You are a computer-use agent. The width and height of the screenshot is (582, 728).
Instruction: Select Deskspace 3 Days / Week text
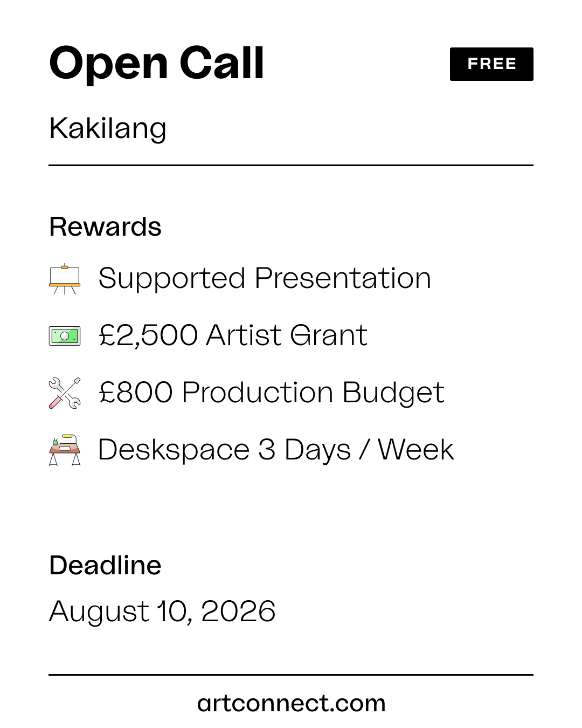coord(276,450)
